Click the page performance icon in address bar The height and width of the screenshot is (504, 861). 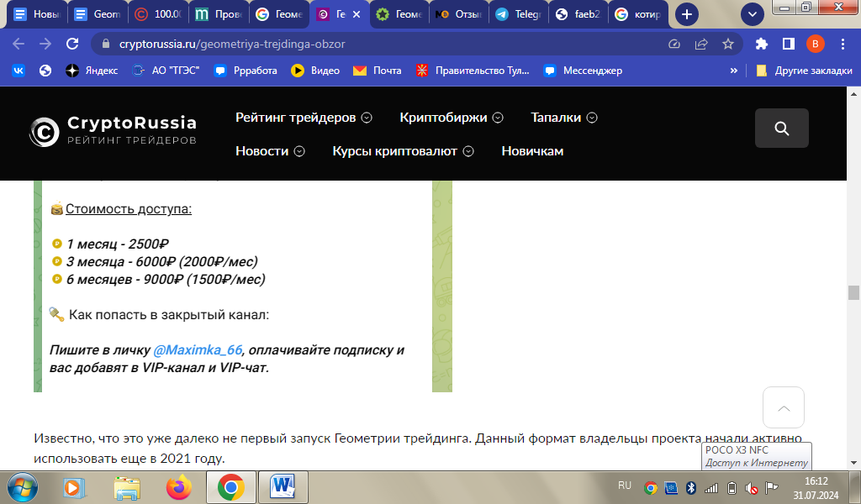pyautogui.click(x=674, y=44)
